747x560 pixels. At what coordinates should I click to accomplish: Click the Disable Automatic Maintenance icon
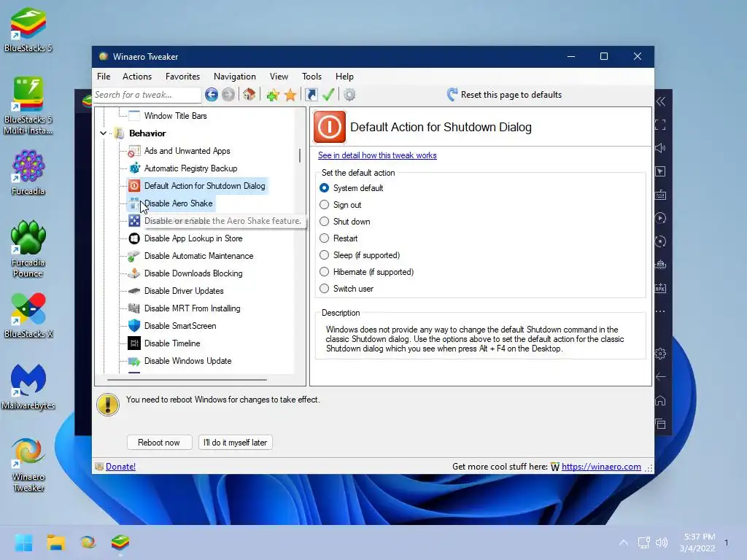[x=134, y=256]
